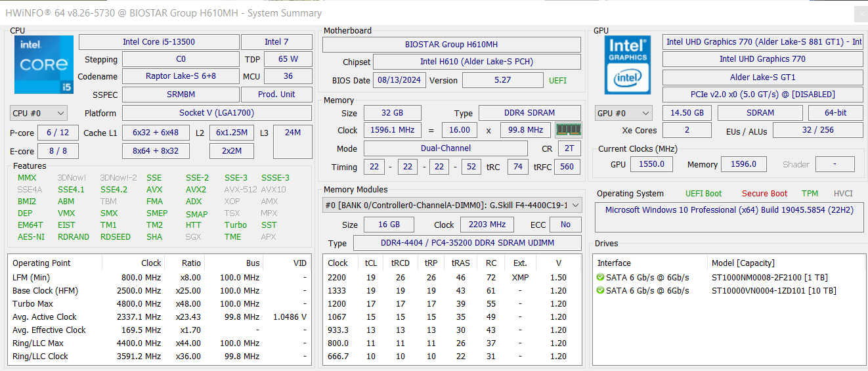Click the 666.7 clock row in timing table
This screenshot has width=868, height=371.
[452, 356]
